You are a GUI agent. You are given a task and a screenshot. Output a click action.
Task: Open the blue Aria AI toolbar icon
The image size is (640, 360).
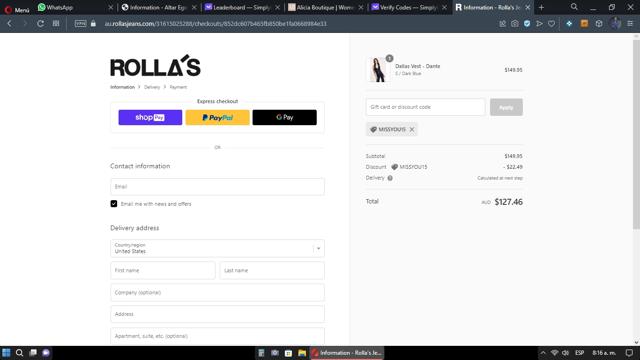pos(569,24)
